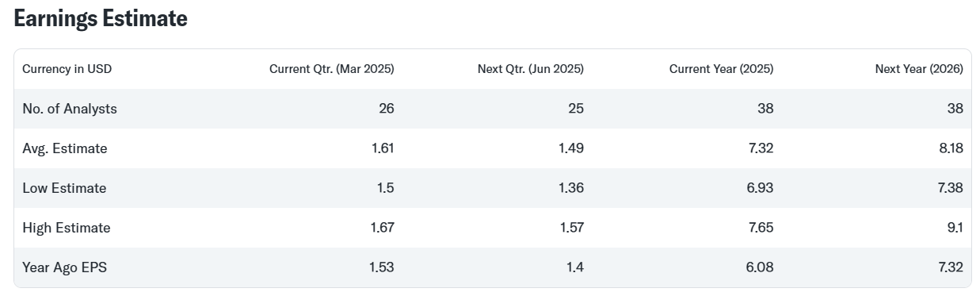The width and height of the screenshot is (980, 296).
Task: Click the 6.93 low estimate value
Action: coord(761,188)
